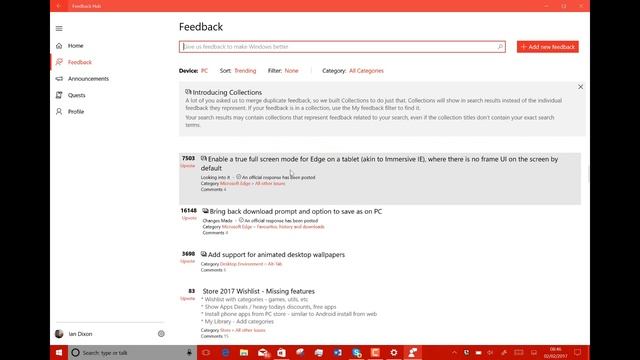Open Settings gear on the taskbar
The width and height of the screenshot is (640, 360).
[x=394, y=353]
